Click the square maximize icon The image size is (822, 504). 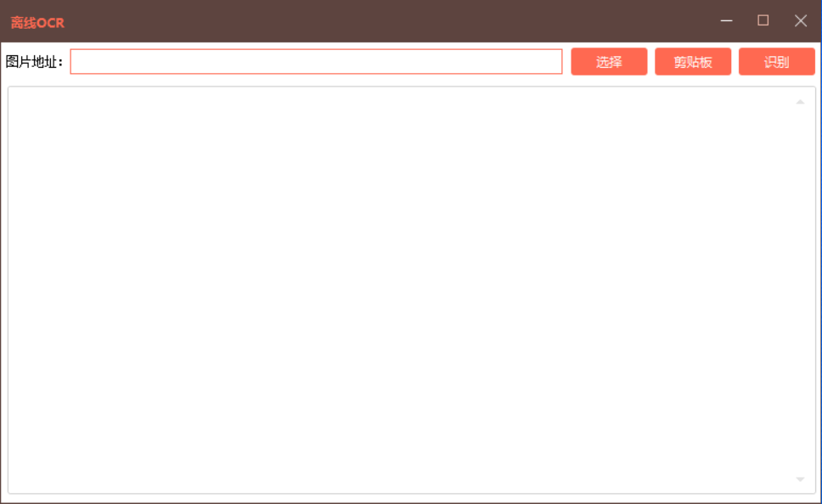click(x=763, y=20)
